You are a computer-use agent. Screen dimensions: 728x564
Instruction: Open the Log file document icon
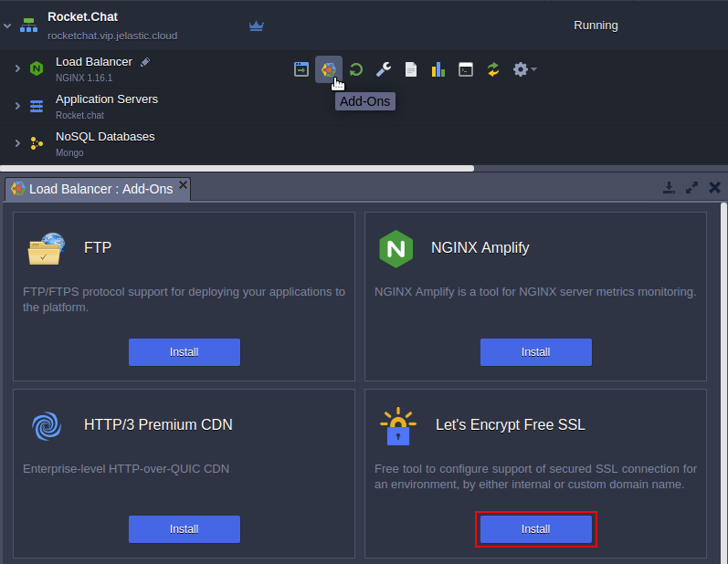coord(411,69)
